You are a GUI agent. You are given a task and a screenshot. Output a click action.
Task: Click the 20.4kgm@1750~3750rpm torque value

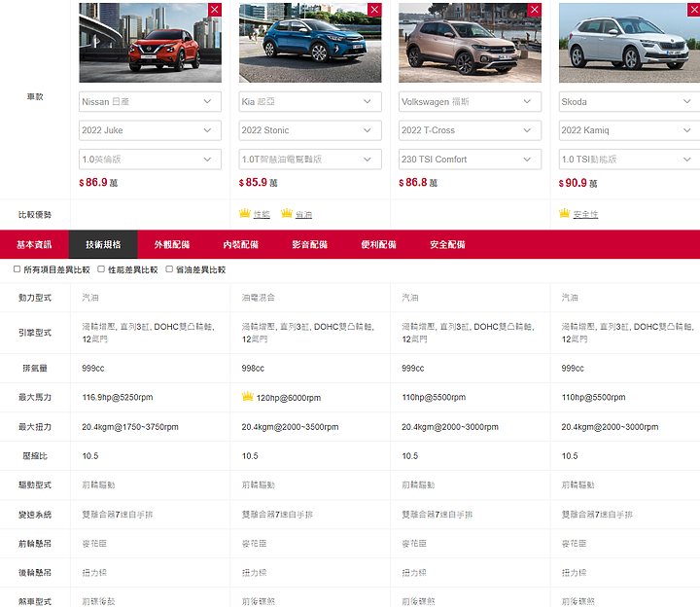tap(130, 427)
